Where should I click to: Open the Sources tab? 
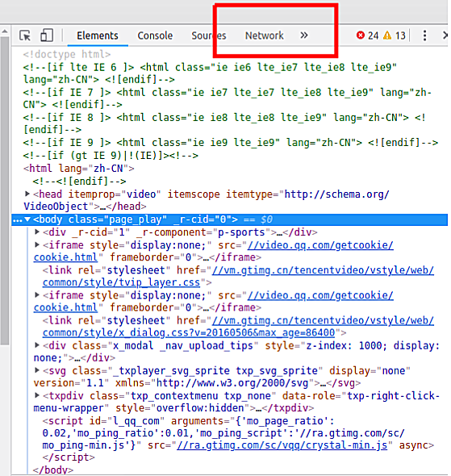(x=209, y=35)
